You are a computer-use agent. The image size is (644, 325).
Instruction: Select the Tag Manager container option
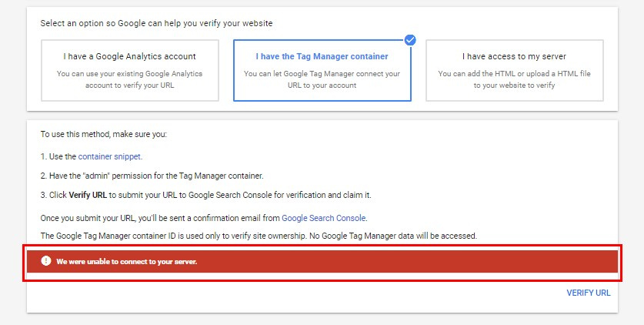322,71
